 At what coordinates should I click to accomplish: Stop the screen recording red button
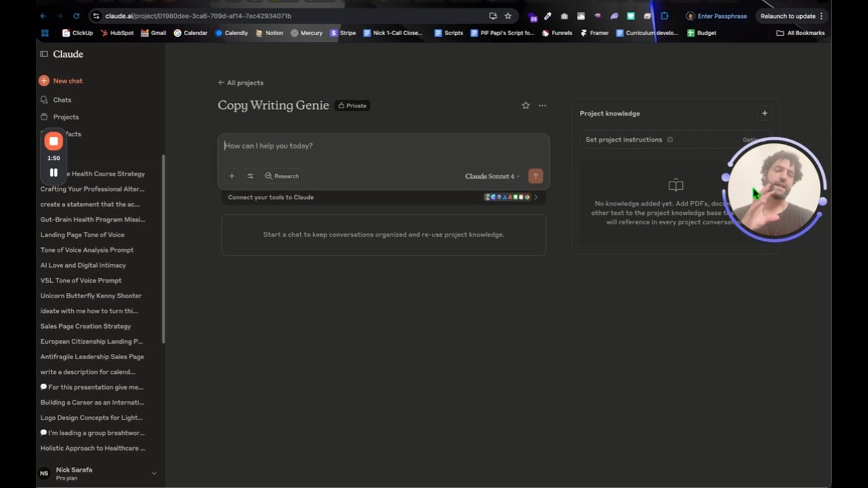tap(54, 141)
